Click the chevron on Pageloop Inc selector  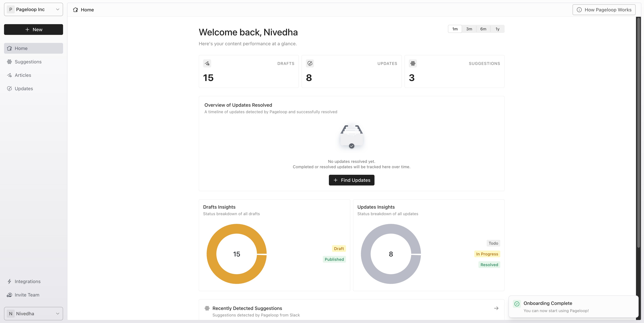pyautogui.click(x=58, y=10)
